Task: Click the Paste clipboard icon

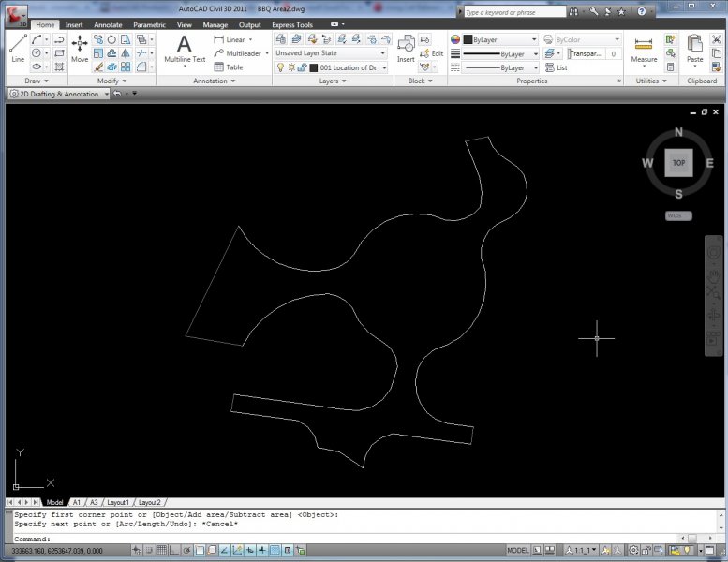Action: pyautogui.click(x=694, y=48)
